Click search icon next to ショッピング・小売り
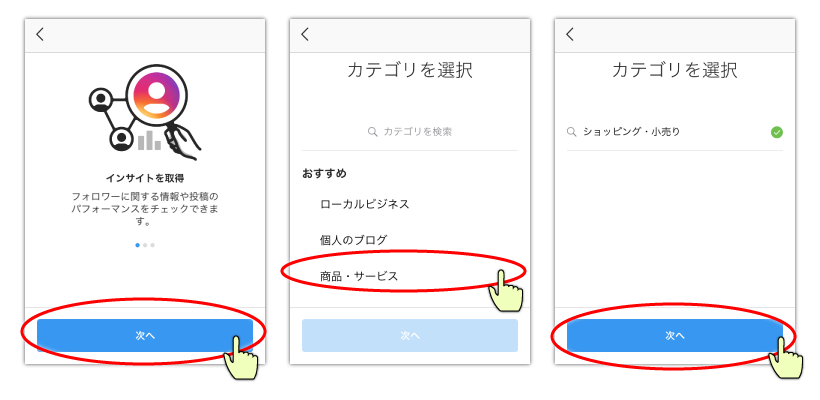The width and height of the screenshot is (820, 400). click(572, 132)
